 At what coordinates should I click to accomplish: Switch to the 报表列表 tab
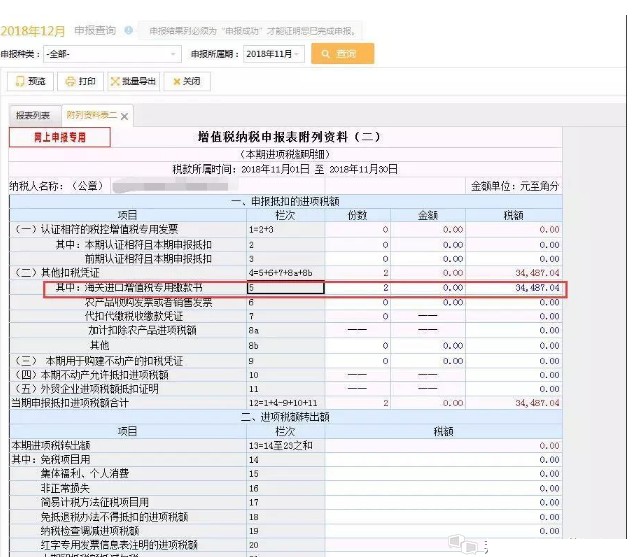pos(33,116)
